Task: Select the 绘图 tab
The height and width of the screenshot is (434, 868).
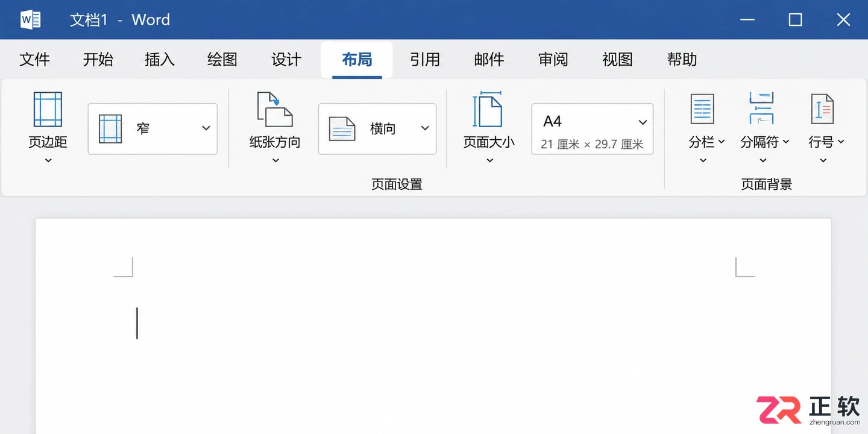Action: 222,59
